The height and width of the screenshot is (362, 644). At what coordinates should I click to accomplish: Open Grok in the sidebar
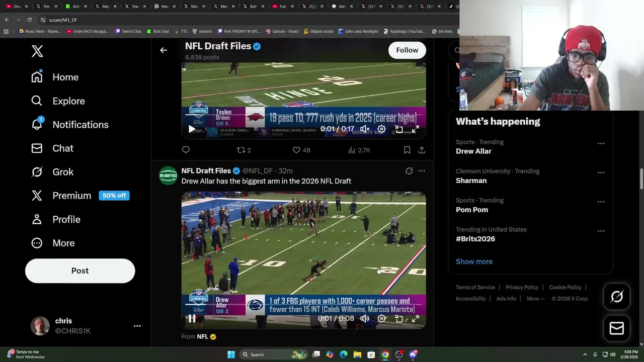(x=52, y=172)
